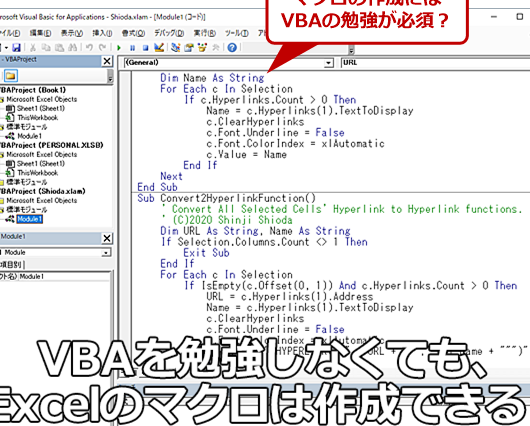530x426 pixels.
Task: Open the 挿入(I) menu
Action: [x=102, y=33]
